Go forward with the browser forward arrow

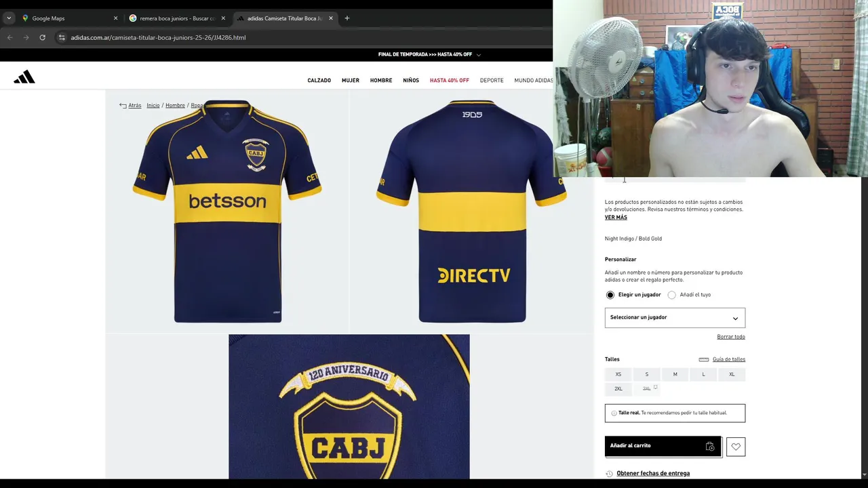(x=26, y=37)
